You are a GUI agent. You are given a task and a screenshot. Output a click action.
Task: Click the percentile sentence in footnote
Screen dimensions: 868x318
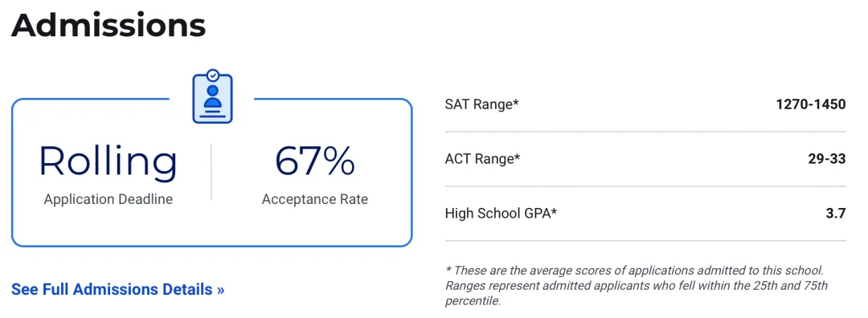(637, 294)
